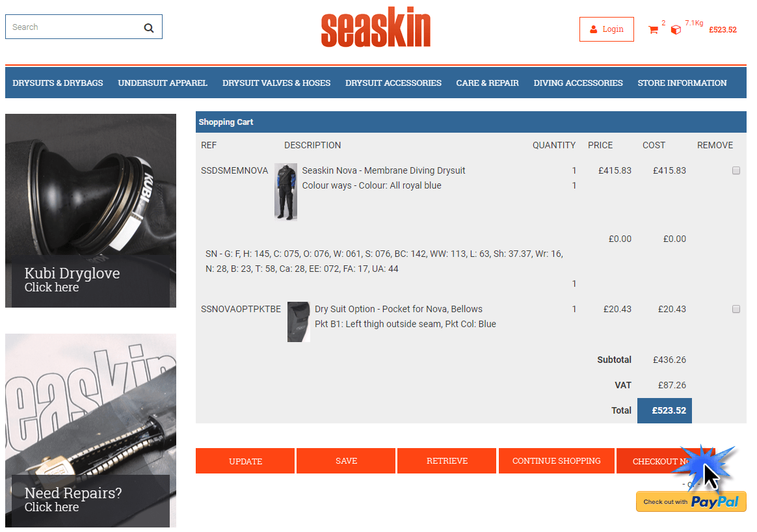Check out with PayPal button
This screenshot has height=532, width=757.
tap(691, 501)
